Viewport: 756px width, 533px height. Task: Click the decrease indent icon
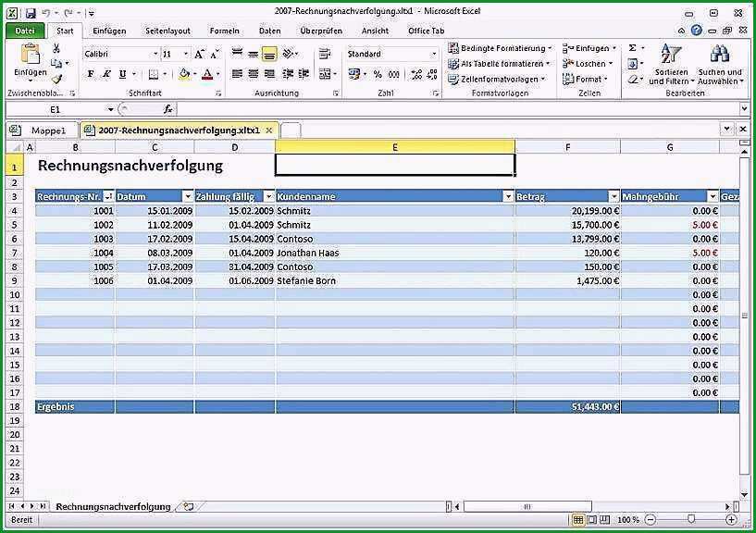click(x=288, y=74)
